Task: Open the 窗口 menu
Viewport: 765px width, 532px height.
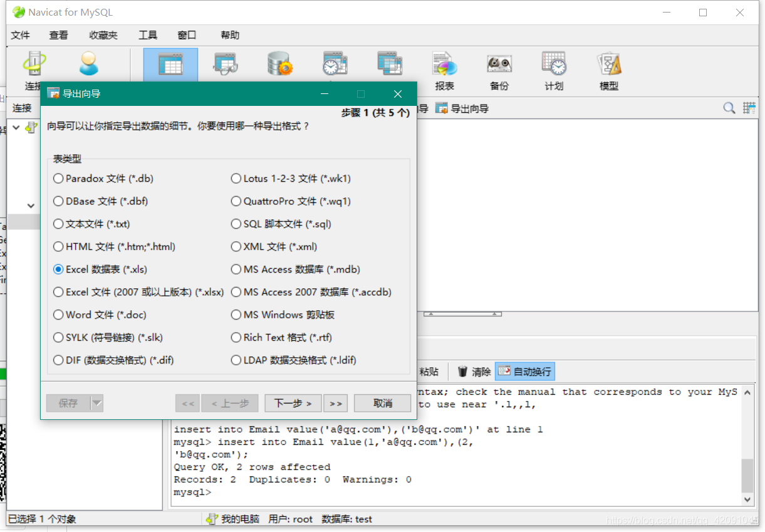Action: (x=187, y=35)
